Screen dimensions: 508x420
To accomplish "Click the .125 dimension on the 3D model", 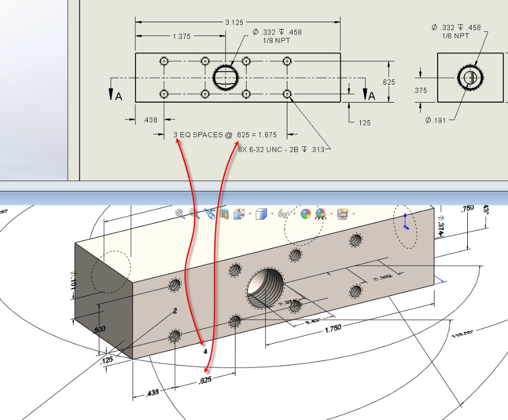I will [x=106, y=360].
